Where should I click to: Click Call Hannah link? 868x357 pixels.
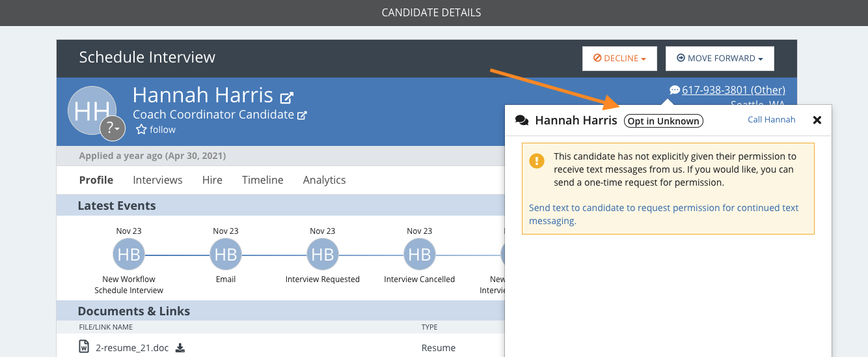(x=771, y=120)
